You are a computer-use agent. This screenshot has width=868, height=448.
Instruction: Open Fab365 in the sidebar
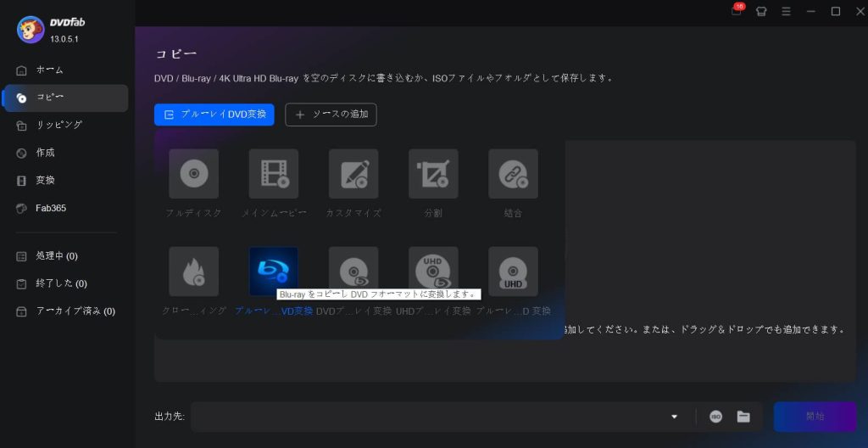coord(65,209)
